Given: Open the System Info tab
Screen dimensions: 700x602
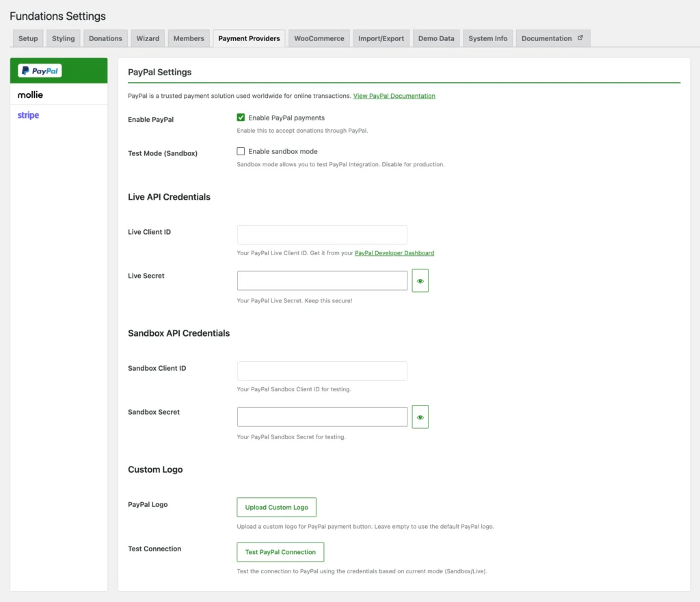Looking at the screenshot, I should (x=488, y=38).
